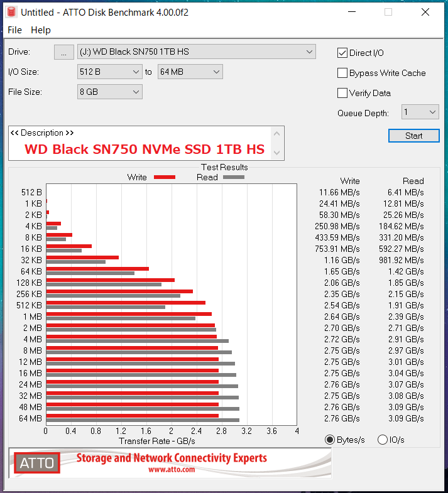Click the drive browse button with three dots
448x493 pixels.
click(x=64, y=52)
